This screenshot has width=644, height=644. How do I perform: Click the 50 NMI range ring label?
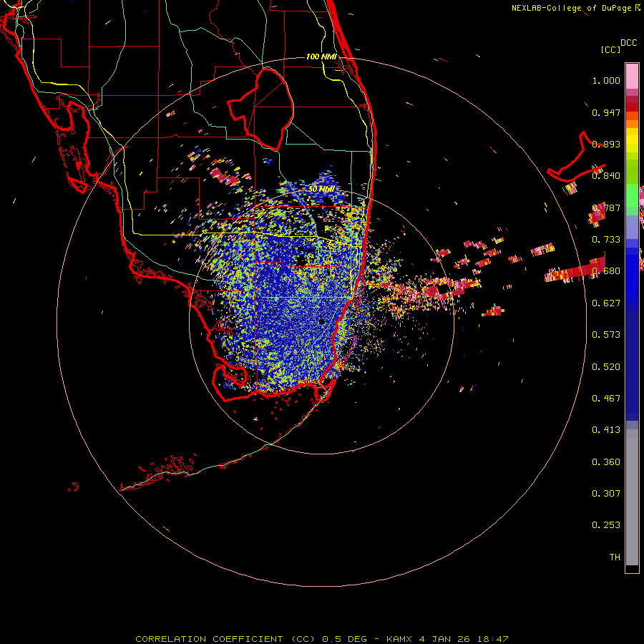(x=321, y=190)
